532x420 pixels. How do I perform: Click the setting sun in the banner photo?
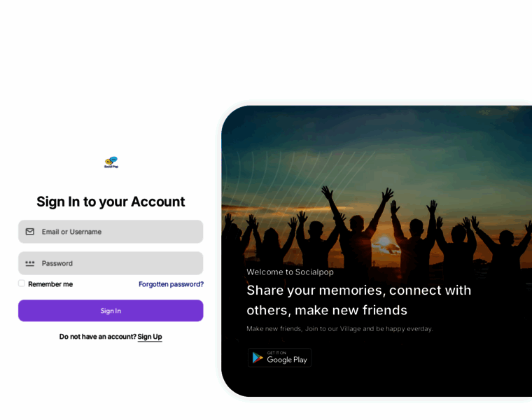pyautogui.click(x=384, y=241)
